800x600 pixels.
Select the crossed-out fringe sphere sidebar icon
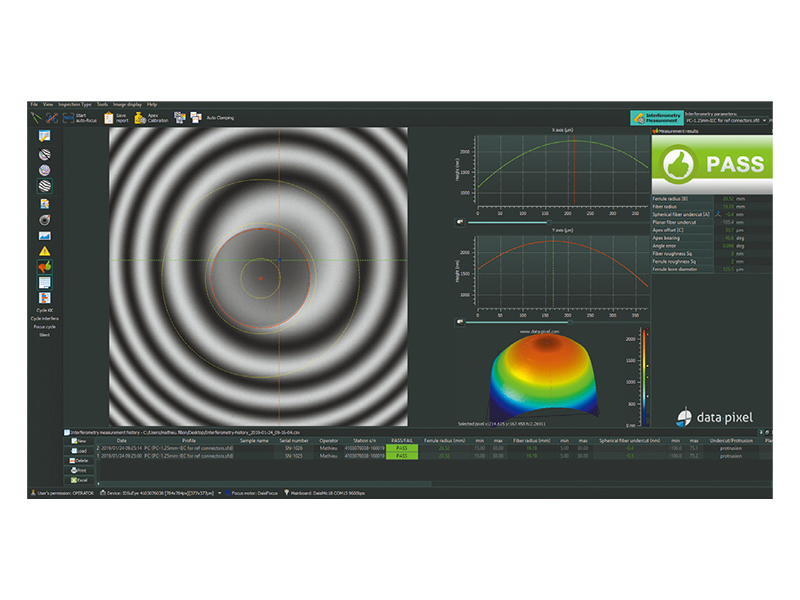click(44, 154)
